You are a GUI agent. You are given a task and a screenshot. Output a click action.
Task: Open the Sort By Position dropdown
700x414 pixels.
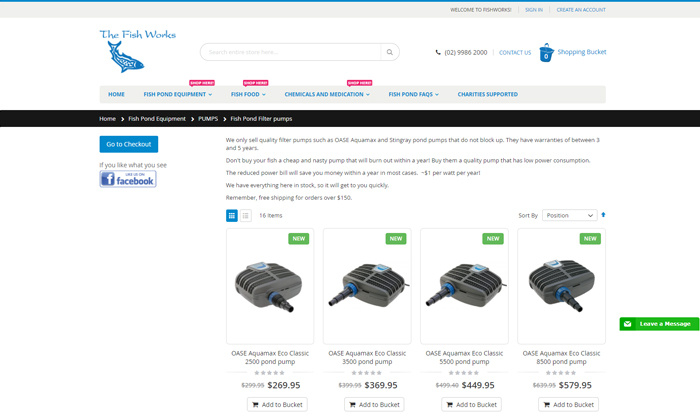pos(570,215)
